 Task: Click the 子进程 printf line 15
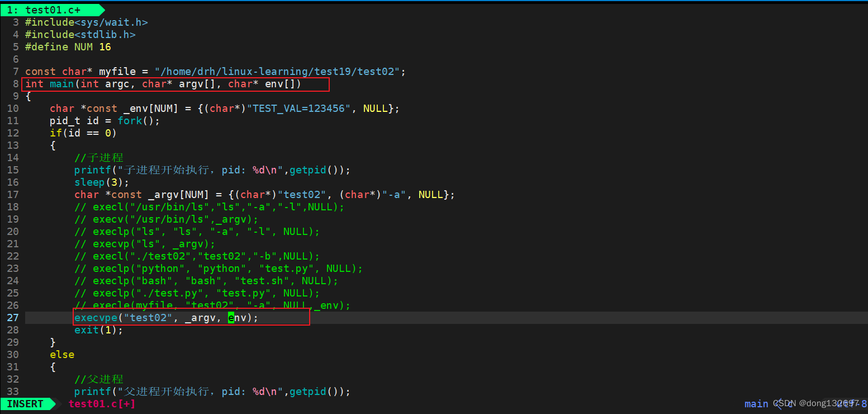pos(212,170)
